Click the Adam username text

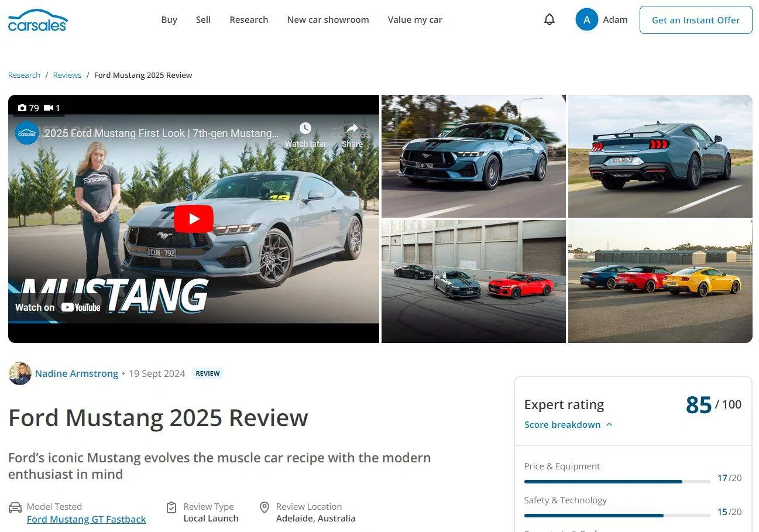[x=615, y=20]
